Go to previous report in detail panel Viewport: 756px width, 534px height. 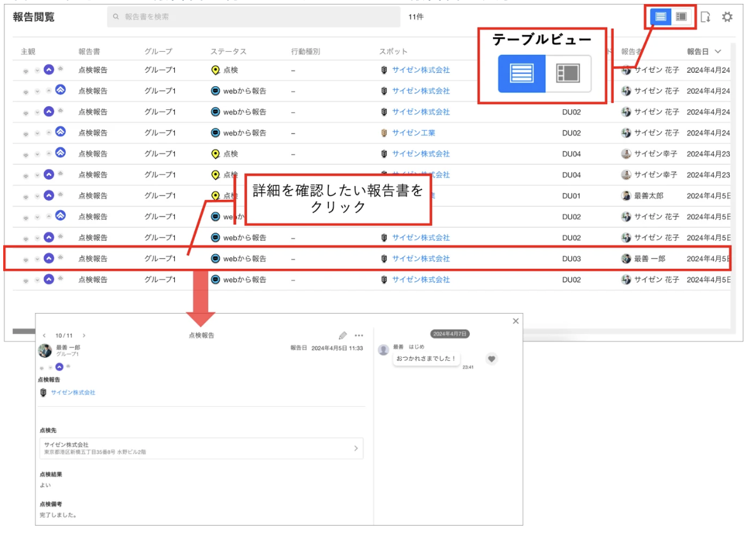(44, 335)
